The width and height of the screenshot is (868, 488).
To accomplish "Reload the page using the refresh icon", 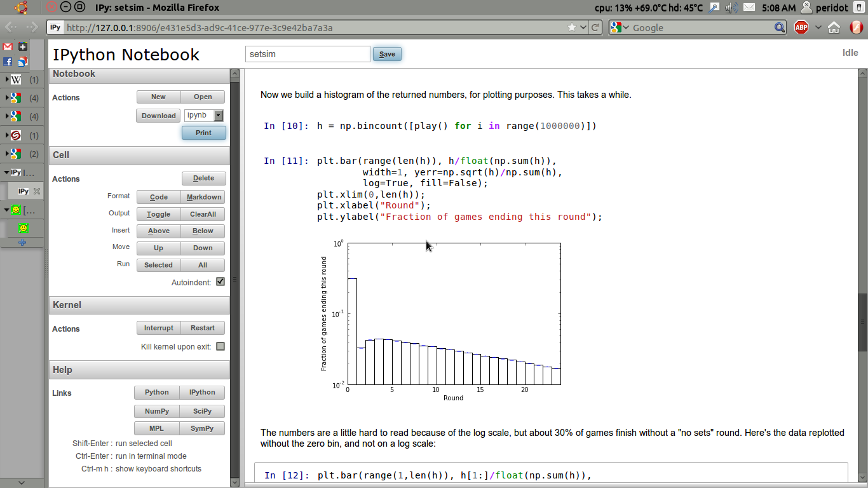I will (595, 27).
